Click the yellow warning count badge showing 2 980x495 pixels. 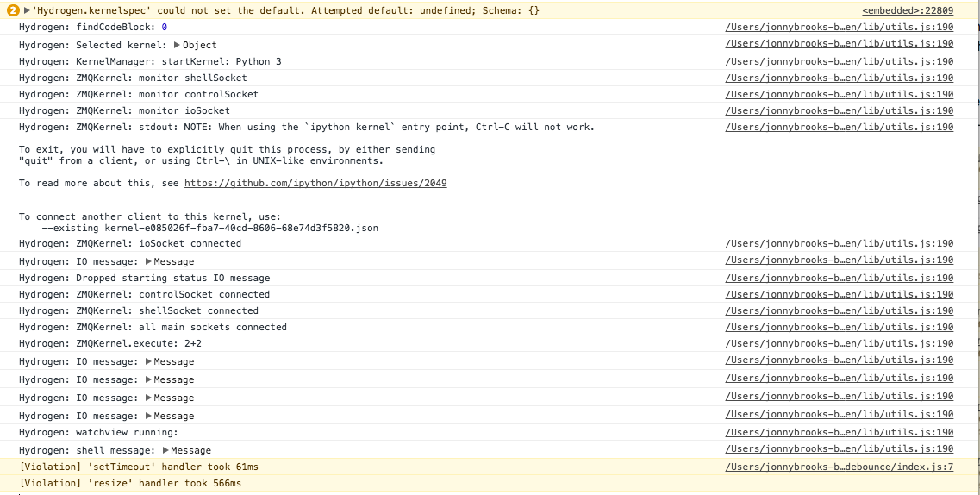pyautogui.click(x=13, y=10)
